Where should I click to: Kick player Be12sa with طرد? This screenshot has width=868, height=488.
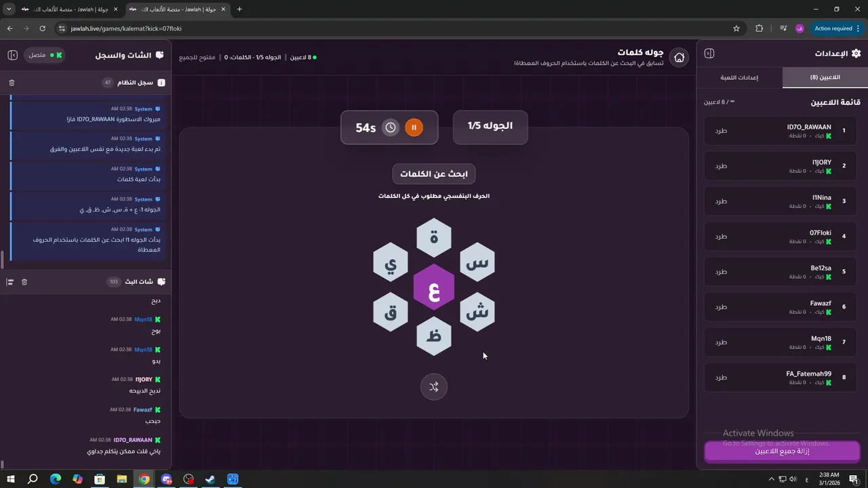tap(721, 272)
